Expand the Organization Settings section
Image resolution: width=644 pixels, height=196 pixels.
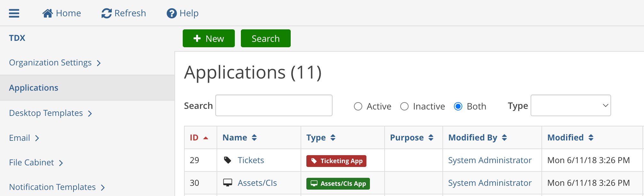coord(51,63)
